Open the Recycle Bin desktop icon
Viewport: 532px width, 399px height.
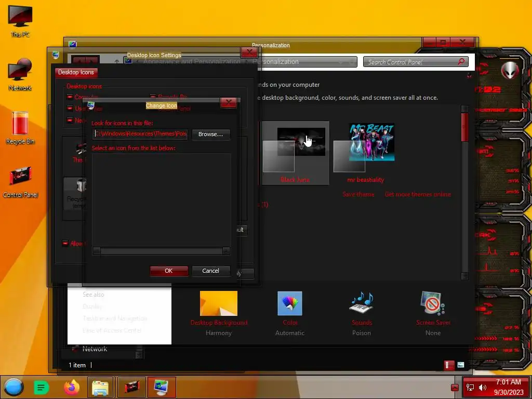[20, 128]
